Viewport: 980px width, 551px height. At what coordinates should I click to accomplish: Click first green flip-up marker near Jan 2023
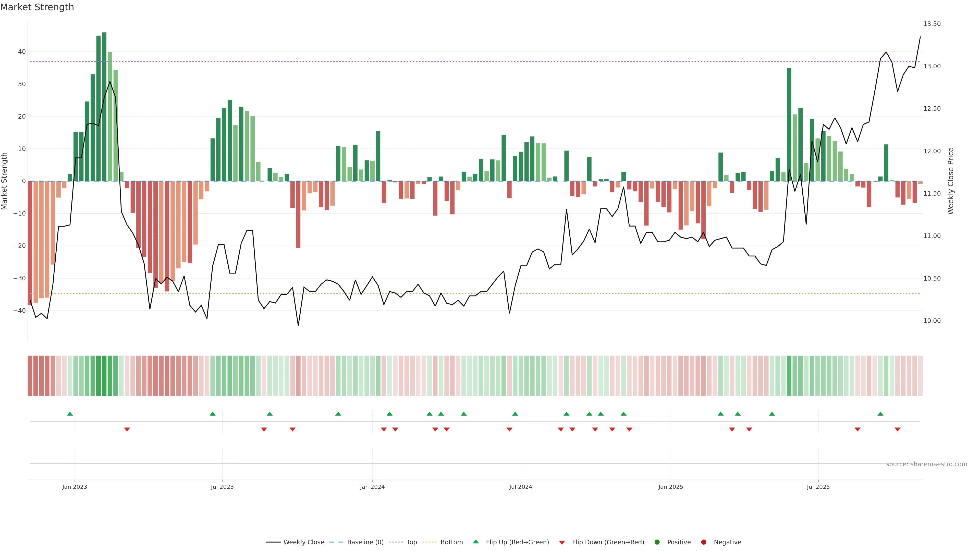click(70, 414)
